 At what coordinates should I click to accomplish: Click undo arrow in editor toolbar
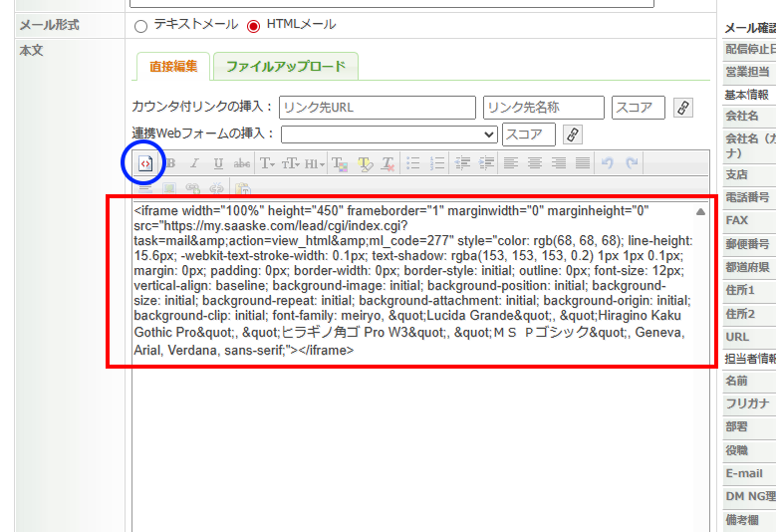pos(608,163)
